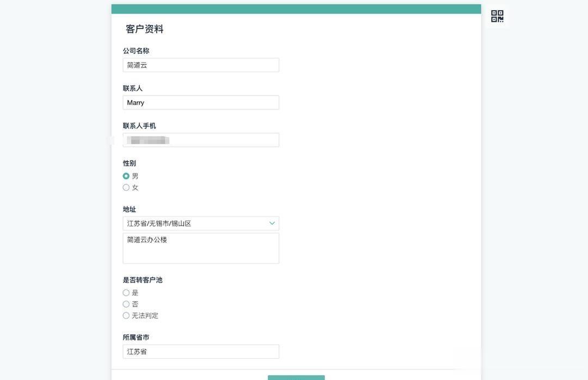Click the contact name field with Marry
588x380 pixels.
pyautogui.click(x=200, y=103)
